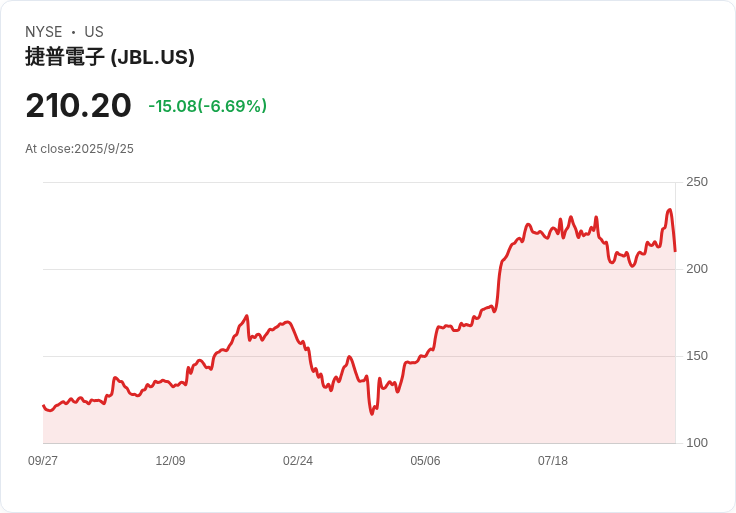The height and width of the screenshot is (513, 736).
Task: Click the green -15.08(-6.69%) change value
Action: click(207, 106)
